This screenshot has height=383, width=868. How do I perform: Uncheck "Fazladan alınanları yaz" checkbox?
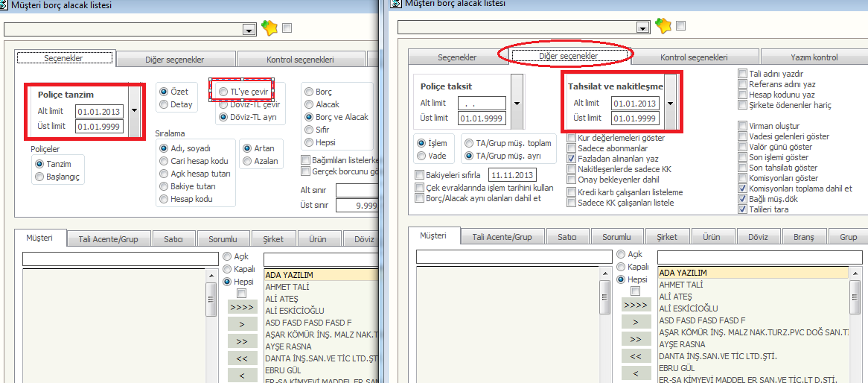572,159
